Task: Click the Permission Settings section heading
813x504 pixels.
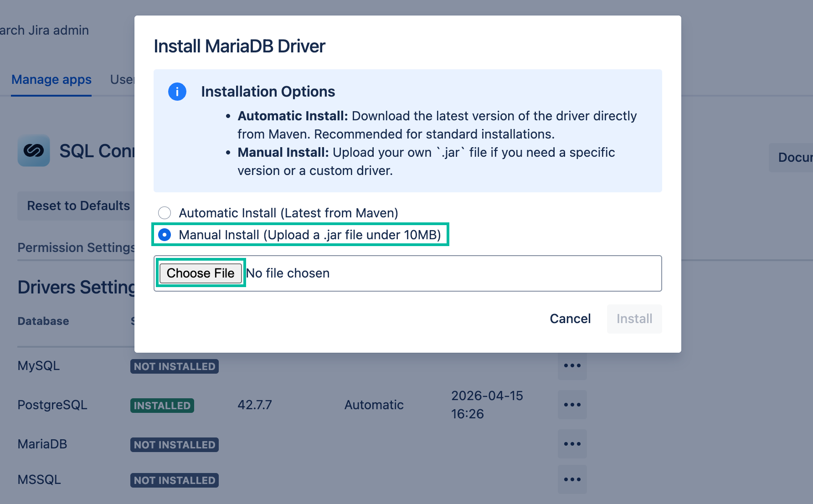Action: (x=76, y=247)
